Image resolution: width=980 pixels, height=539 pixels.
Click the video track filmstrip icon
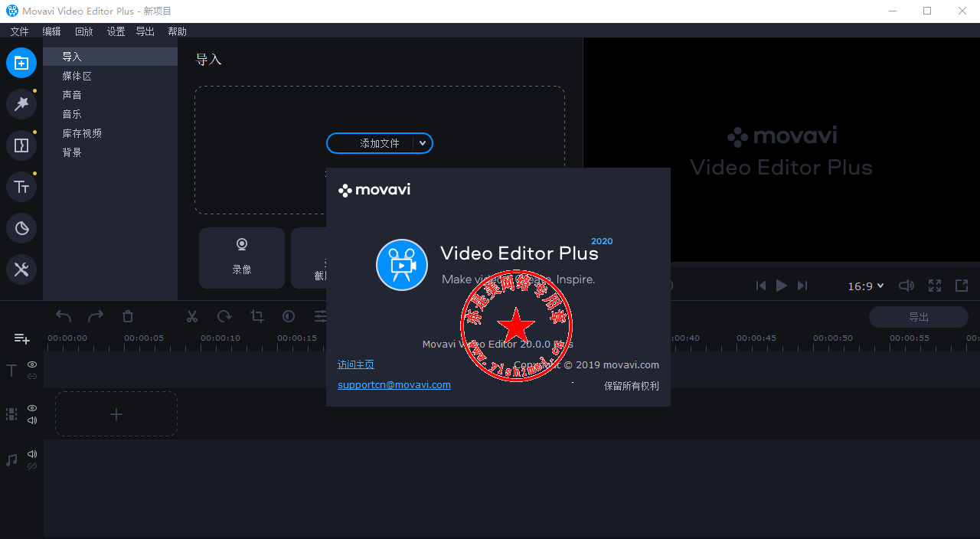(11, 414)
